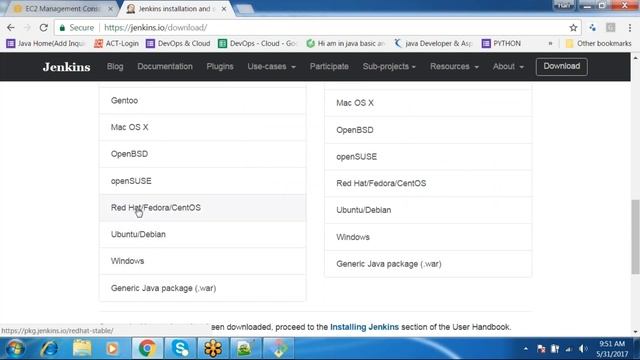This screenshot has width=640, height=360.
Task: Switch to Chrome in taskbar
Action: pyautogui.click(x=147, y=349)
